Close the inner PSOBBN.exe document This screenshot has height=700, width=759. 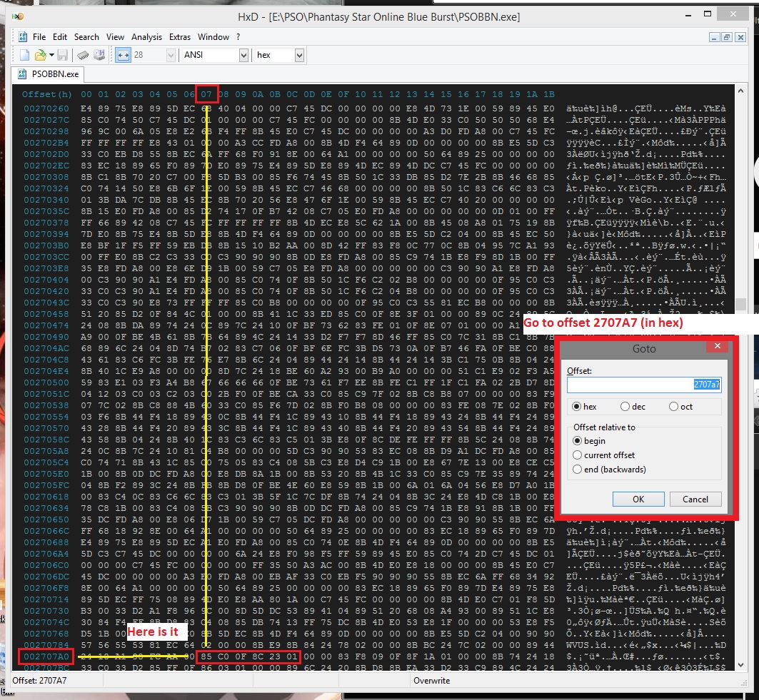[740, 37]
